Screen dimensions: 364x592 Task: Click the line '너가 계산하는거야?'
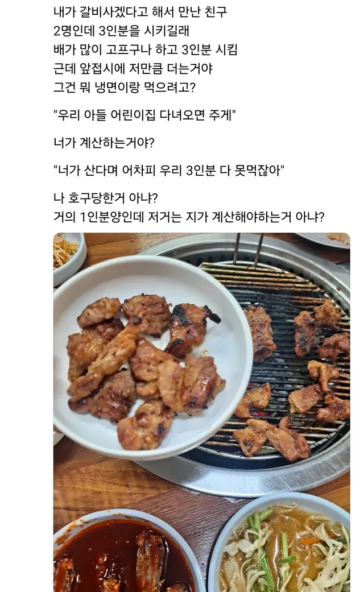[104, 143]
